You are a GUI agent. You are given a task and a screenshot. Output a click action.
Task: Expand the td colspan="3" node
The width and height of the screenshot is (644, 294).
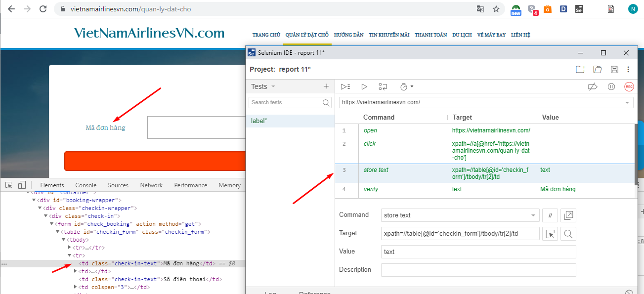(76, 287)
